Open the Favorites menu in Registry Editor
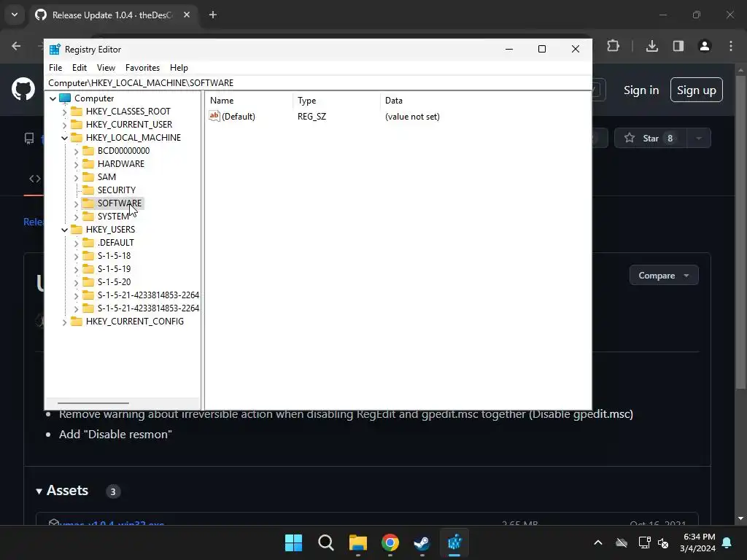 [142, 68]
